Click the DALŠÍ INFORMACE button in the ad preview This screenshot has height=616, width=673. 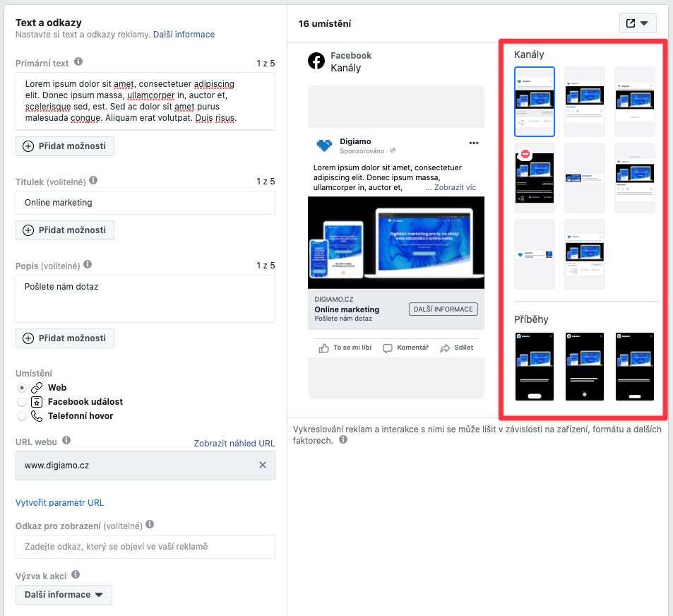[443, 309]
